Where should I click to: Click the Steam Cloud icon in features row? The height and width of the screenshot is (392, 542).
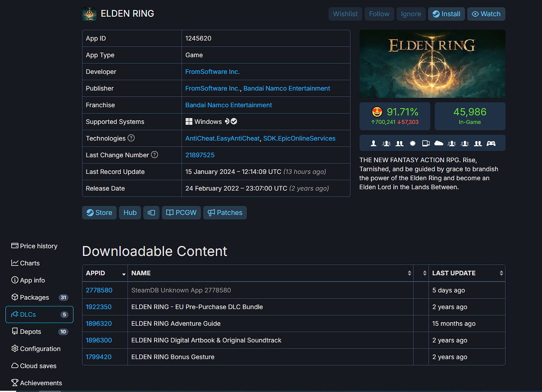point(438,143)
